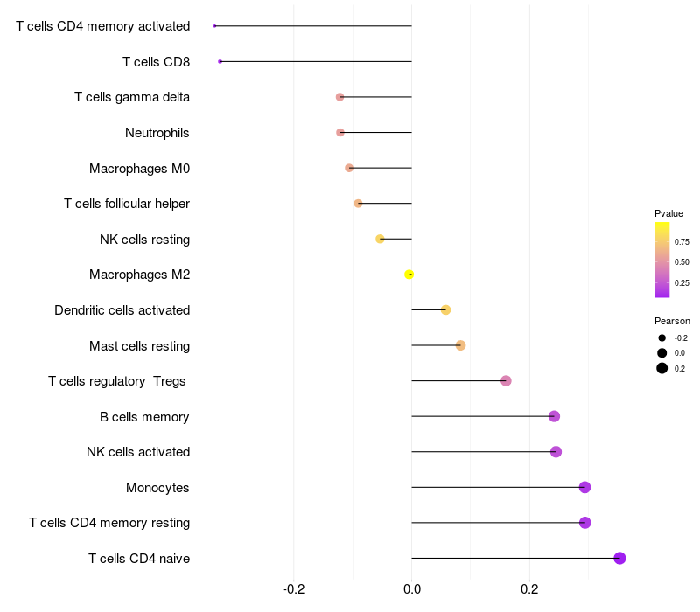Click the T cells regulatory Tregs dot
Screen dimensions: 700x612
506,381
